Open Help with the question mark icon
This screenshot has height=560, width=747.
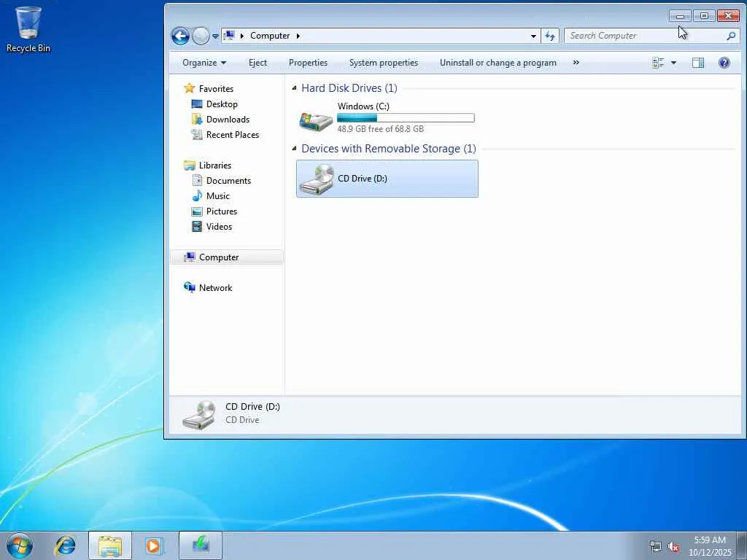pos(724,63)
